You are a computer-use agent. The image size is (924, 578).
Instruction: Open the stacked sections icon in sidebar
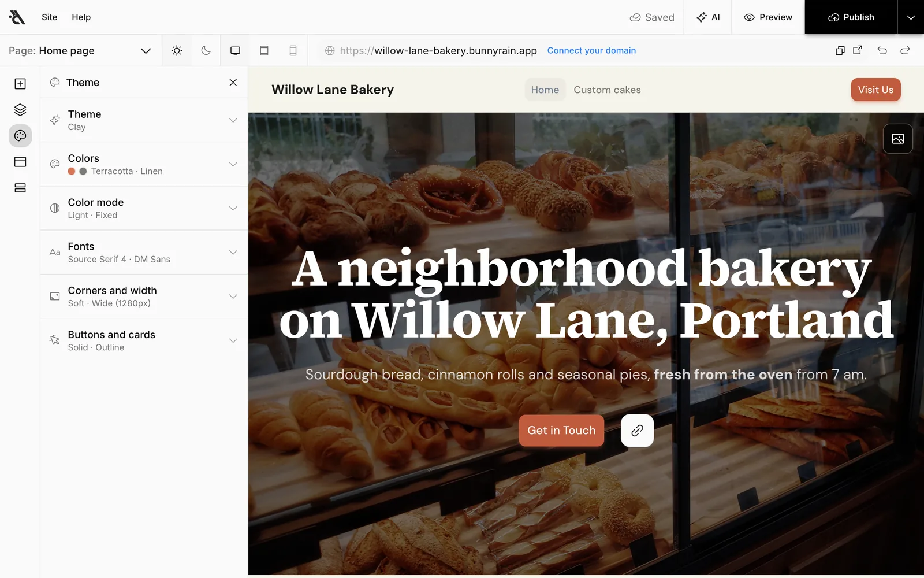tap(20, 188)
